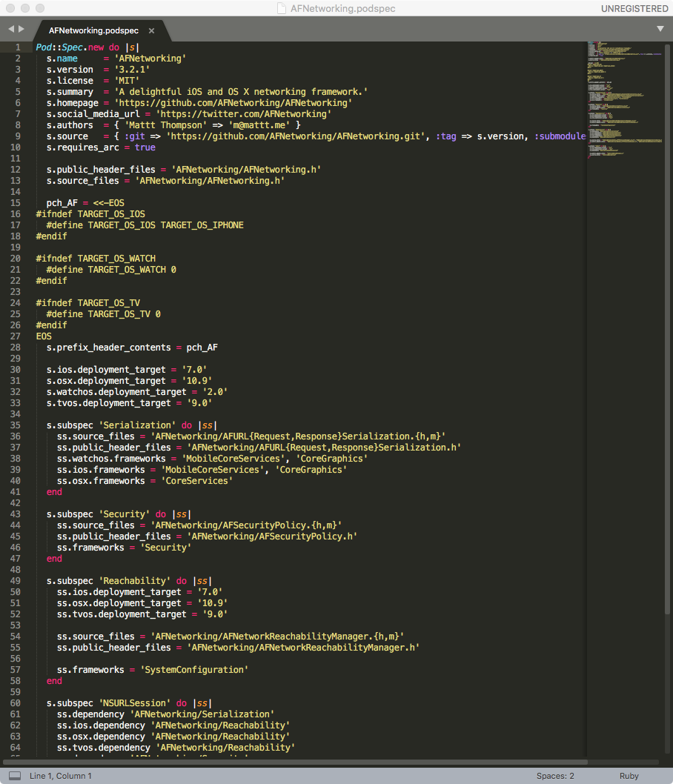
Task: Click the 'true' value of requires_arc
Action: pyautogui.click(x=145, y=147)
